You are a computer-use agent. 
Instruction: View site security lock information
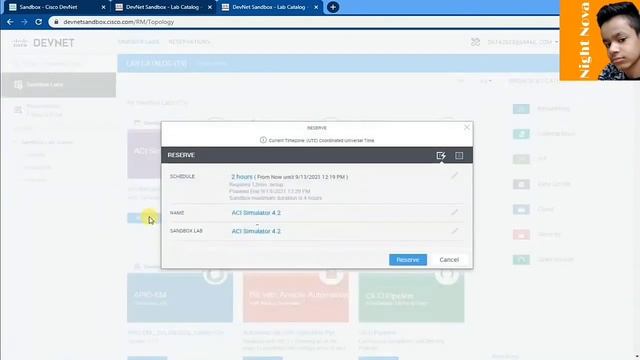point(56,22)
